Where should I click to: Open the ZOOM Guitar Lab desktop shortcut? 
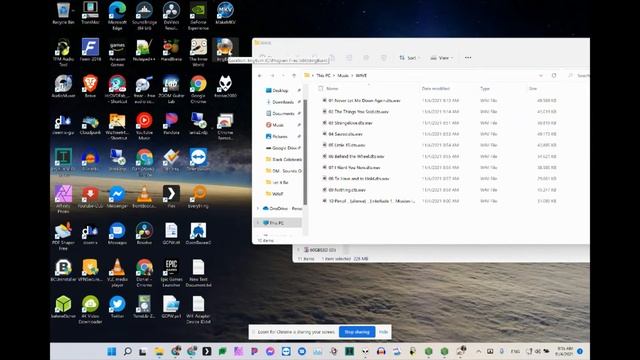tap(171, 89)
